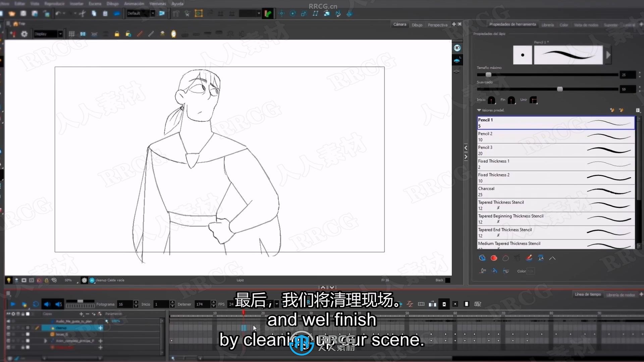
Task: Click the align text height icon
Action: pyautogui.click(x=541, y=258)
